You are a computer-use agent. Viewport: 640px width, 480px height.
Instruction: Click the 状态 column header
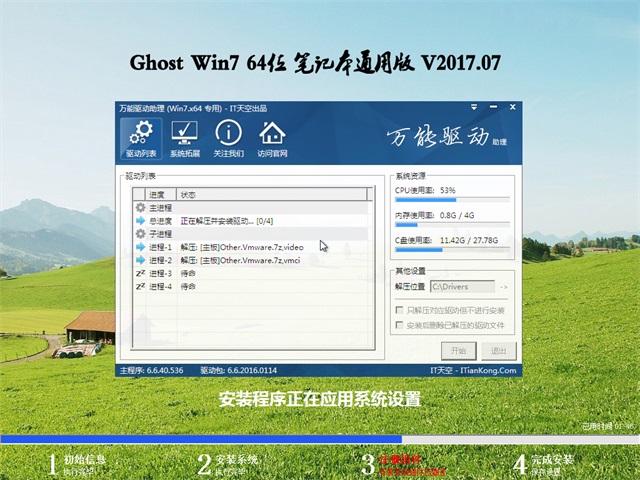tap(188, 193)
